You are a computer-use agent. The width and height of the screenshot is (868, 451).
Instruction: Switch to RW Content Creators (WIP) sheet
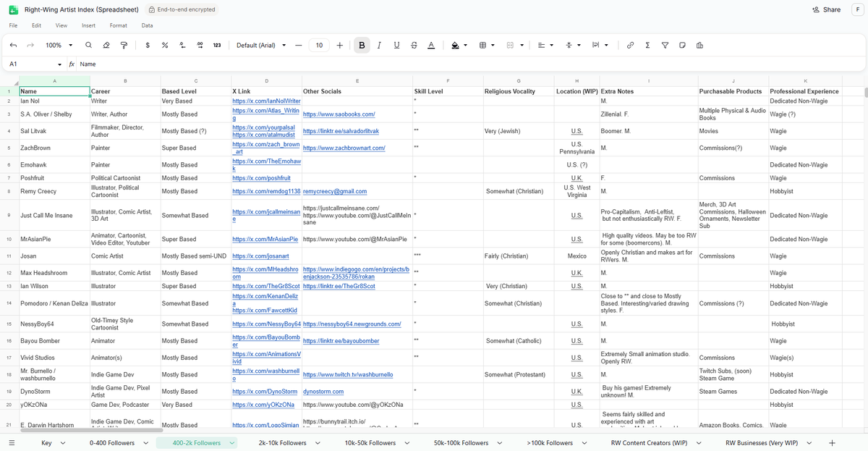pyautogui.click(x=649, y=442)
